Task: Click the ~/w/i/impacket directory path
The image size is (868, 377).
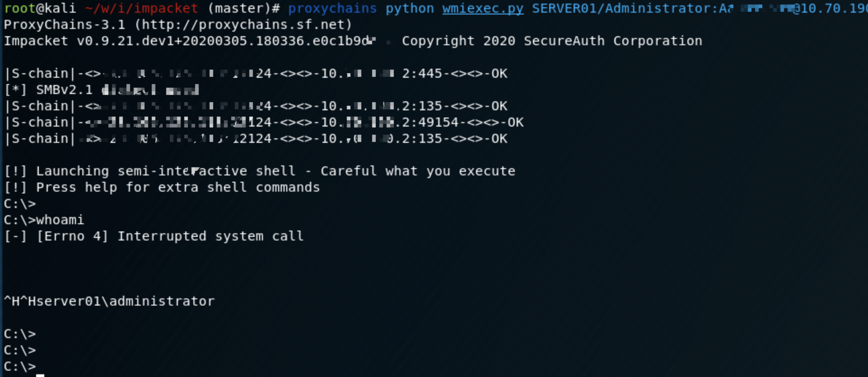Action: pos(141,9)
